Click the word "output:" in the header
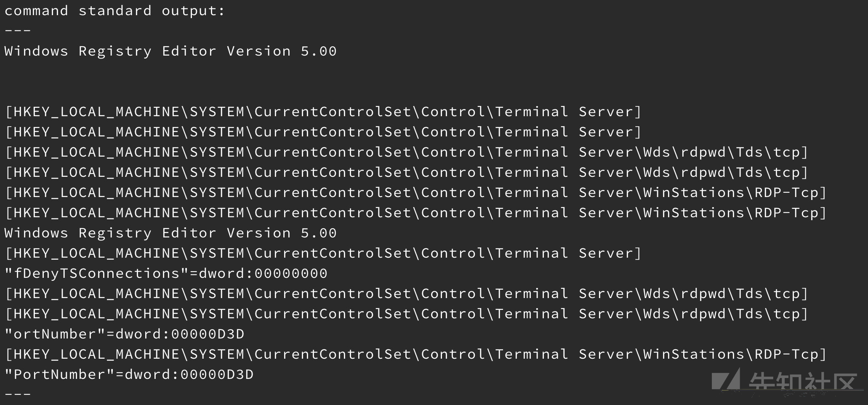The width and height of the screenshot is (868, 405). [193, 11]
